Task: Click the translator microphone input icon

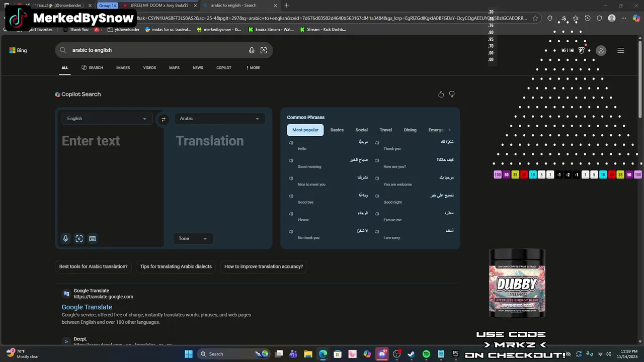Action: tap(65, 239)
